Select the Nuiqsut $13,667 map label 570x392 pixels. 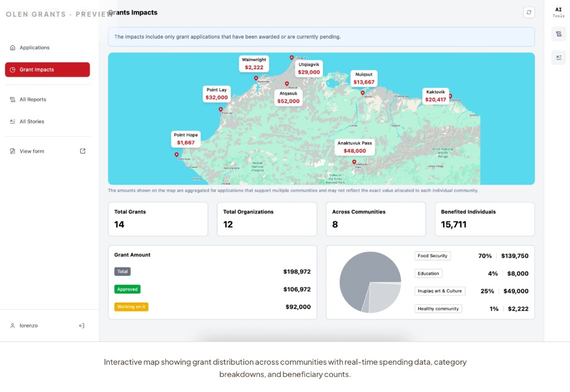coord(364,78)
